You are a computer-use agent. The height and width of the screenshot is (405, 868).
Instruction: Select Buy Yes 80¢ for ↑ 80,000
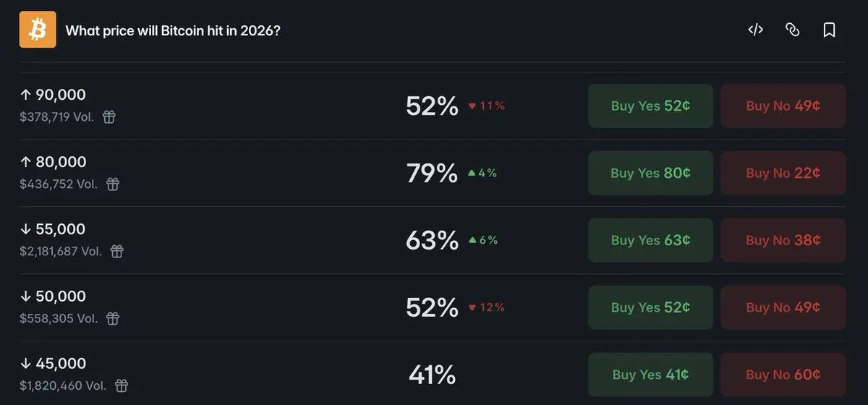tap(650, 174)
